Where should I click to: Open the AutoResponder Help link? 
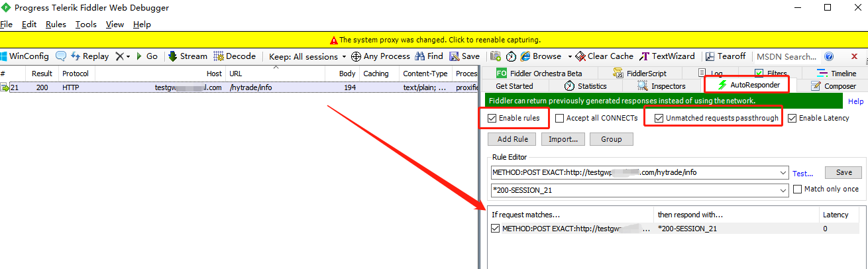(856, 101)
